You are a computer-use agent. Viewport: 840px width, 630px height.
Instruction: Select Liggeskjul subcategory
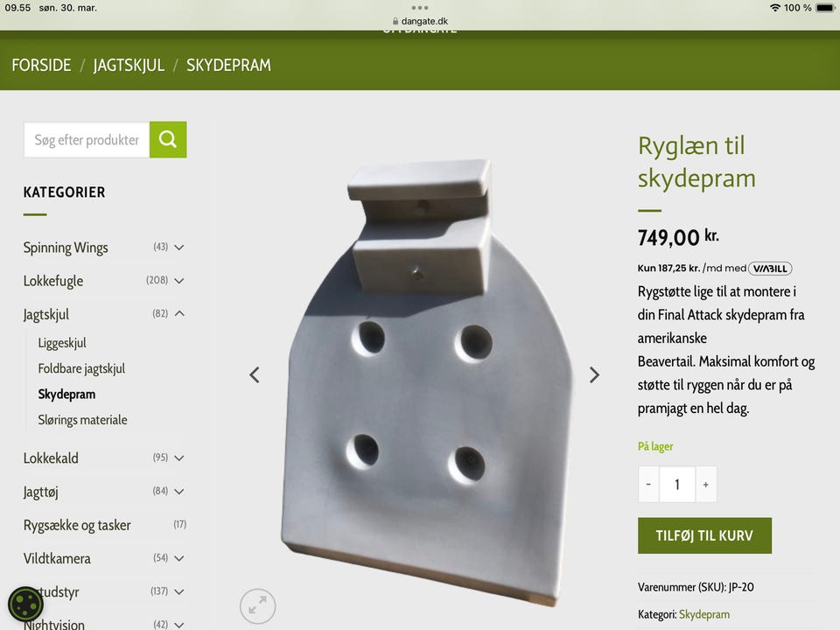click(x=62, y=343)
